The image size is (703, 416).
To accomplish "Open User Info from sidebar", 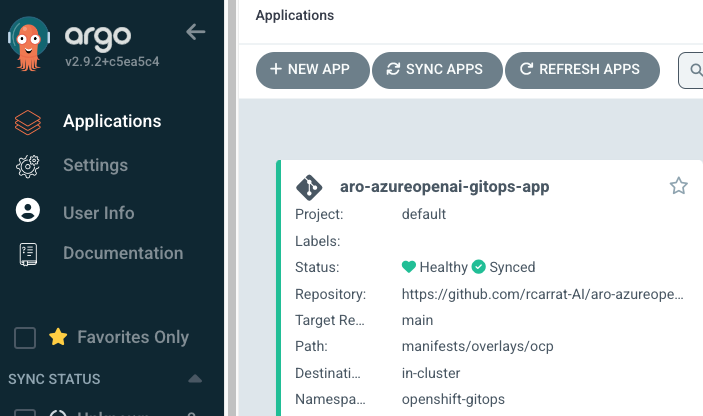I will tap(98, 212).
